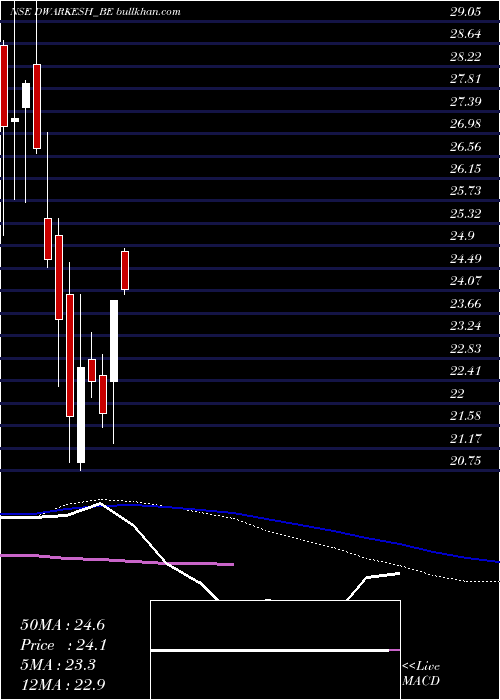The height and width of the screenshot is (700, 500).
Task: Click the 26.98 price axis label
Action: click(x=466, y=124)
